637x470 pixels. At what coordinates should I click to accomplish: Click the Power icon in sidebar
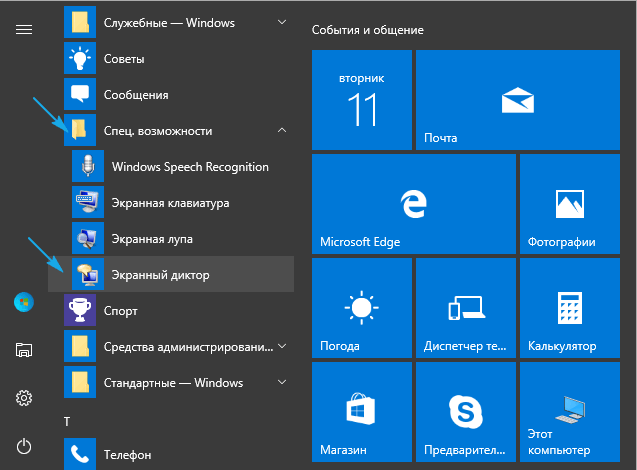(24, 446)
